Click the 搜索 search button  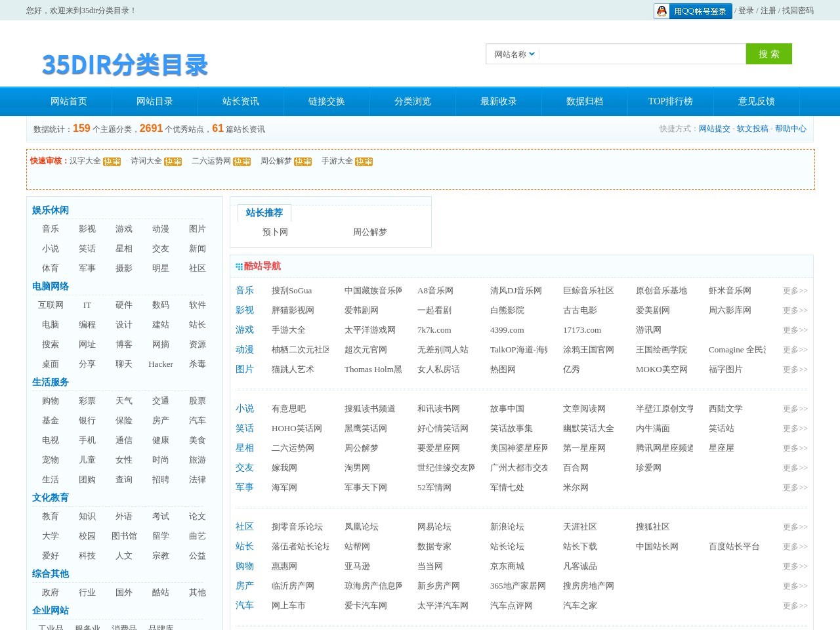click(768, 54)
